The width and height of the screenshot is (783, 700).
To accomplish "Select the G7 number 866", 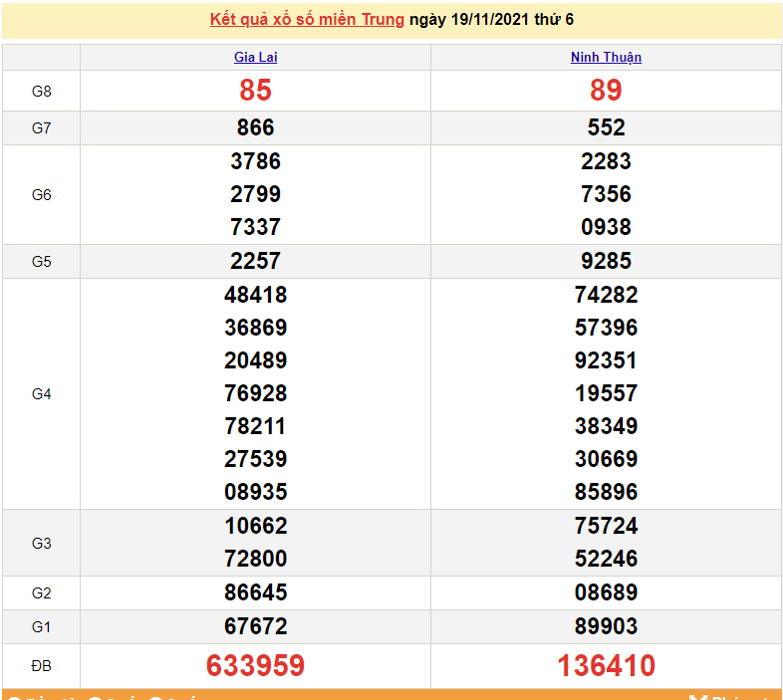I will 255,127.
